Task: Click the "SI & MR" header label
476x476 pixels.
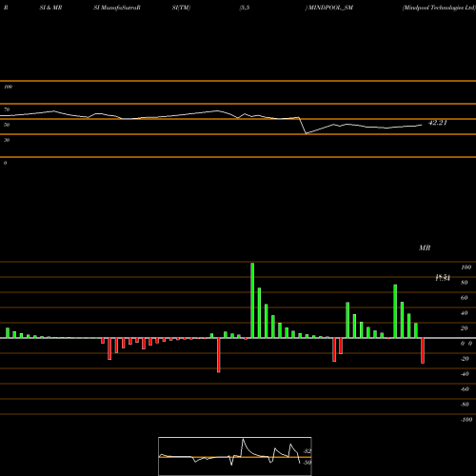Action: (x=50, y=8)
